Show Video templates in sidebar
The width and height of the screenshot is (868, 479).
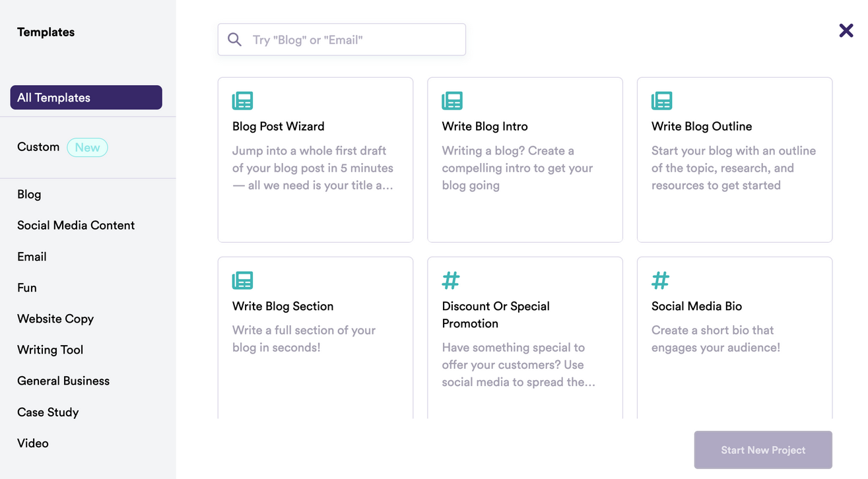[x=33, y=443]
